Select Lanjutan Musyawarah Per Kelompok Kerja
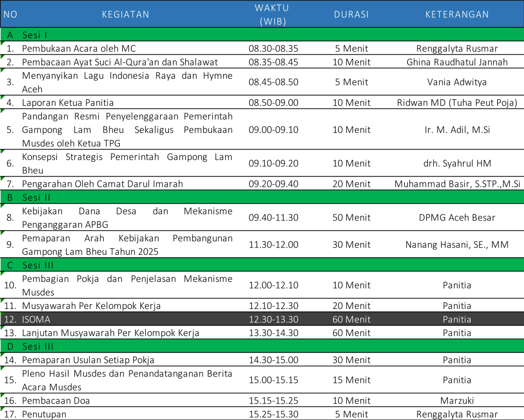524x420 pixels. (x=111, y=333)
